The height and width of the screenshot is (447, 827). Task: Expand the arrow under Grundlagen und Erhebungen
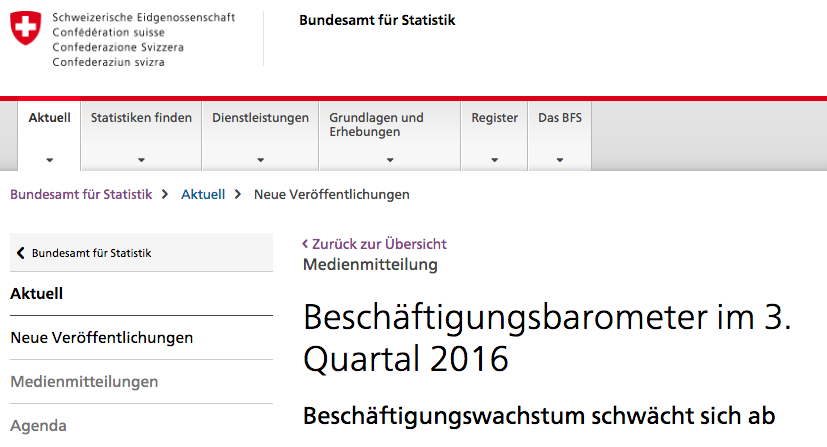[x=389, y=160]
